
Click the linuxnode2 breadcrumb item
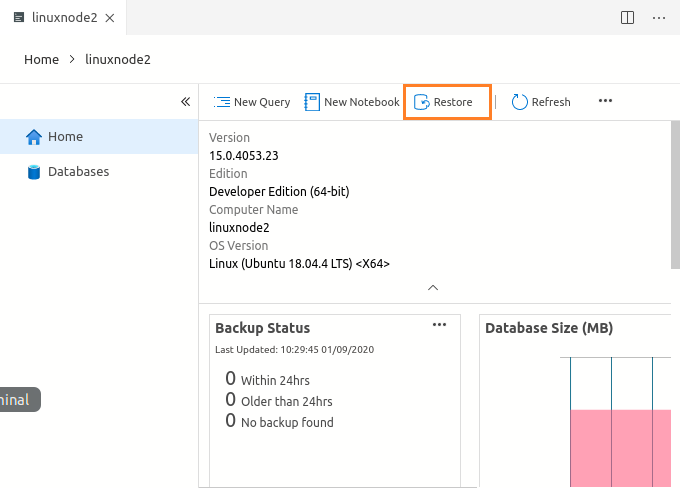point(117,60)
